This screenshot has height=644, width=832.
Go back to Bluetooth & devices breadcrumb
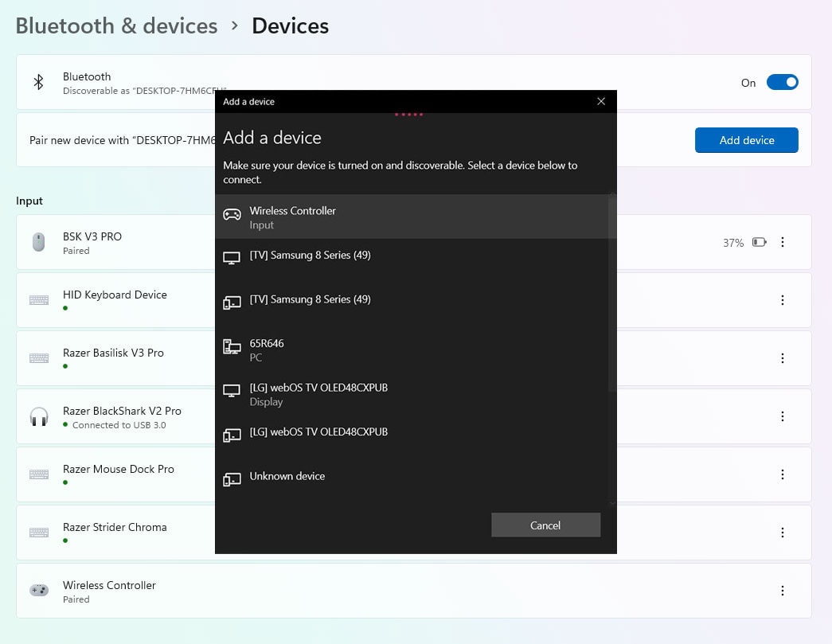[116, 25]
